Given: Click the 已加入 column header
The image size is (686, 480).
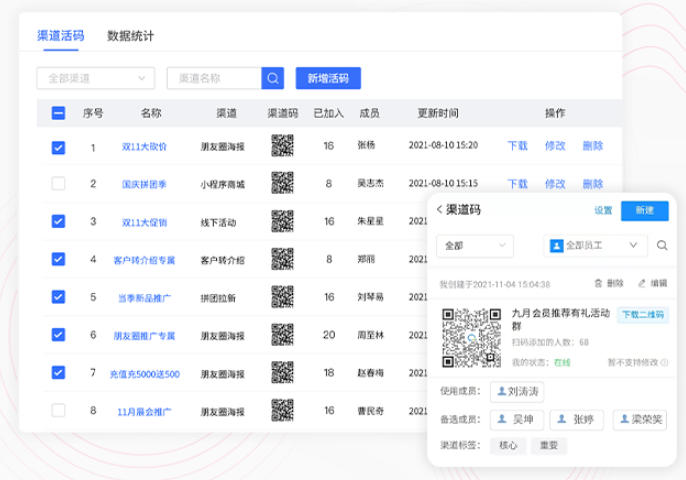Looking at the screenshot, I should (329, 113).
